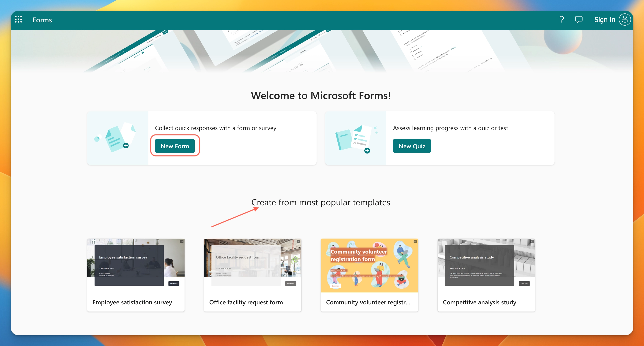Expand the most popular templates section
This screenshot has height=346, width=644.
pyautogui.click(x=320, y=202)
